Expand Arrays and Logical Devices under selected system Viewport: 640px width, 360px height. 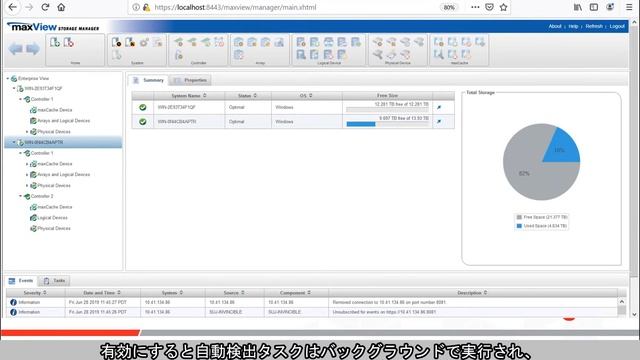point(27,175)
